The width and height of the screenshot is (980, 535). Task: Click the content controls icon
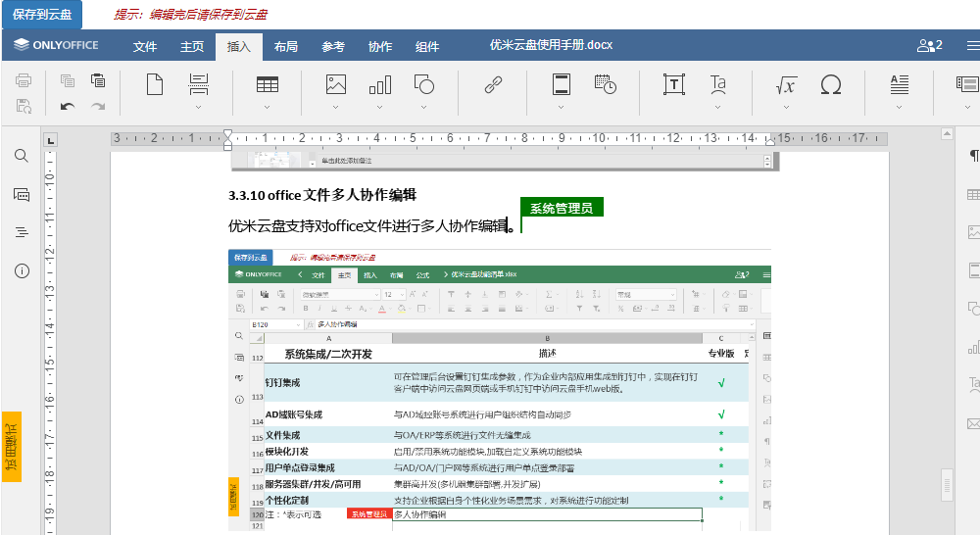[x=967, y=84]
